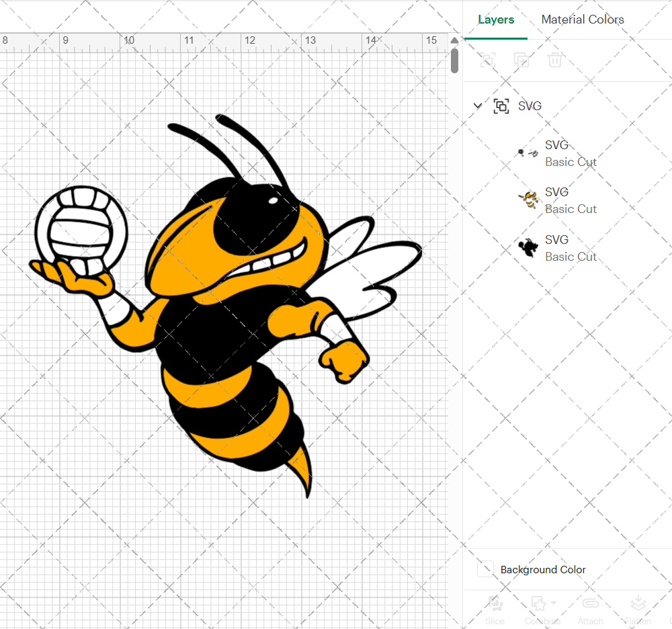Click Basic Cut text of first layer

pos(571,163)
